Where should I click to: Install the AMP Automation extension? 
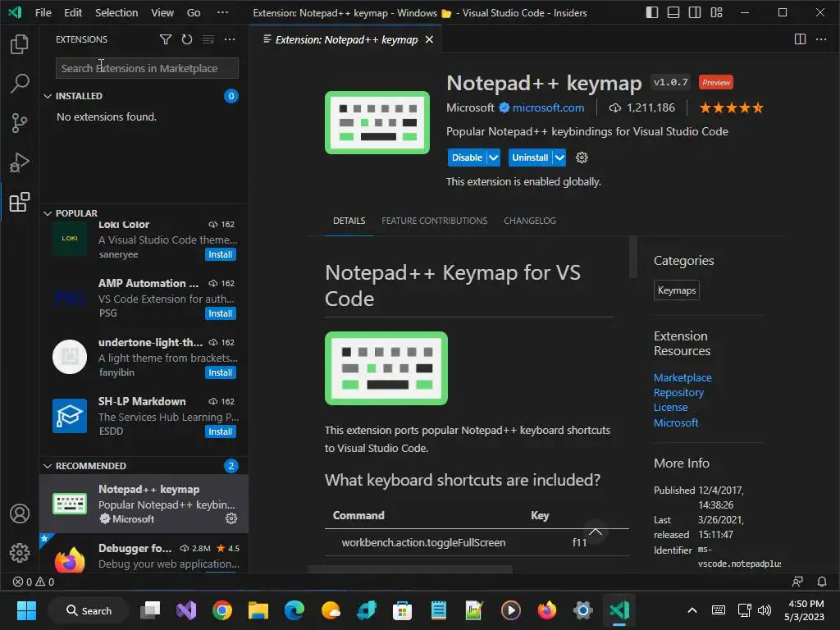[x=220, y=313]
